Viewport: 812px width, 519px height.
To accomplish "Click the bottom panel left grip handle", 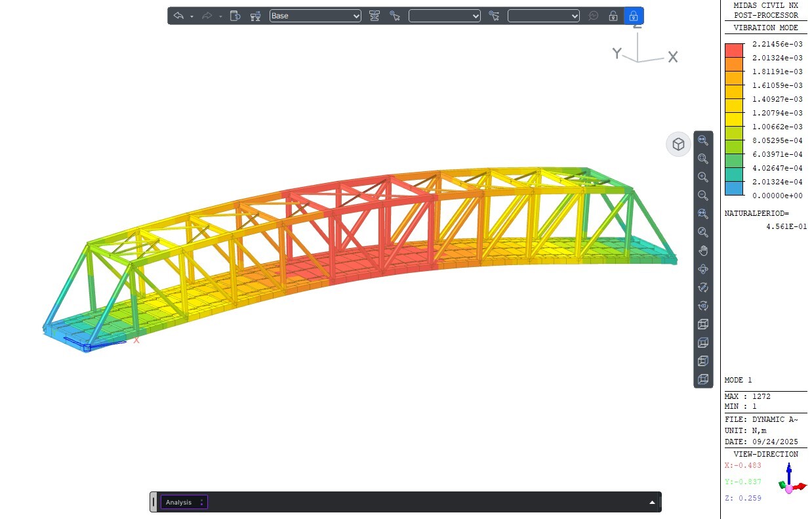I will 153,502.
